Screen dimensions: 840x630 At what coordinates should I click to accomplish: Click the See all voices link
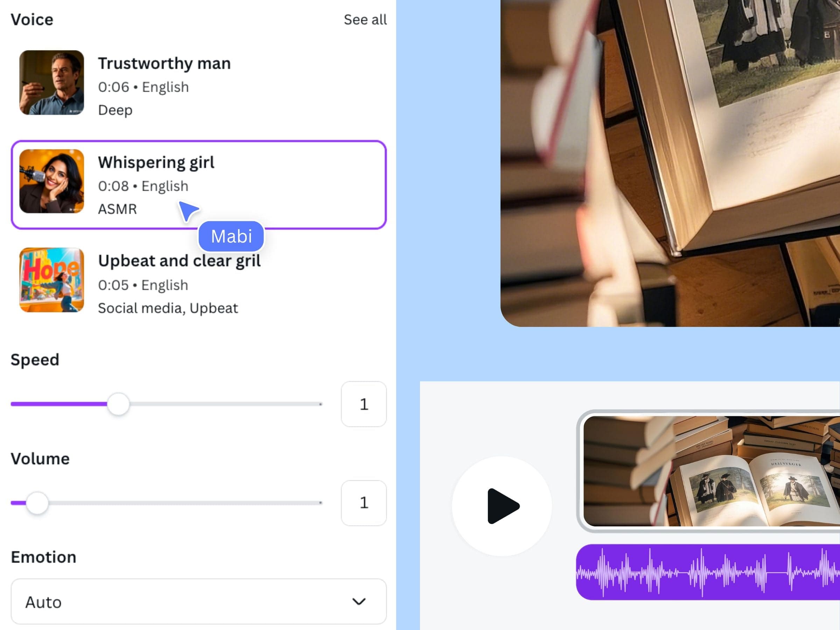pyautogui.click(x=365, y=19)
